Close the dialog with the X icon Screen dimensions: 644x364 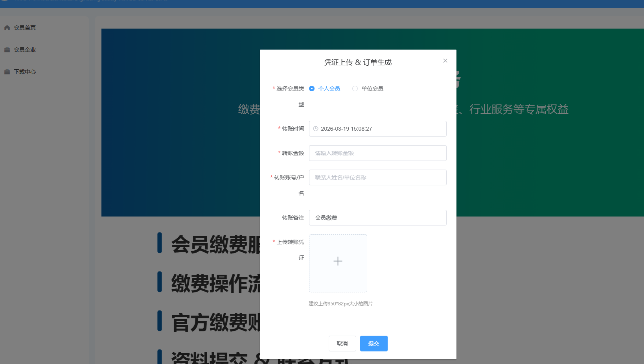click(x=445, y=61)
